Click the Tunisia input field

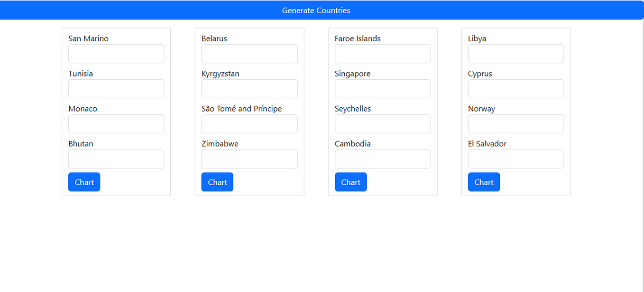point(116,89)
